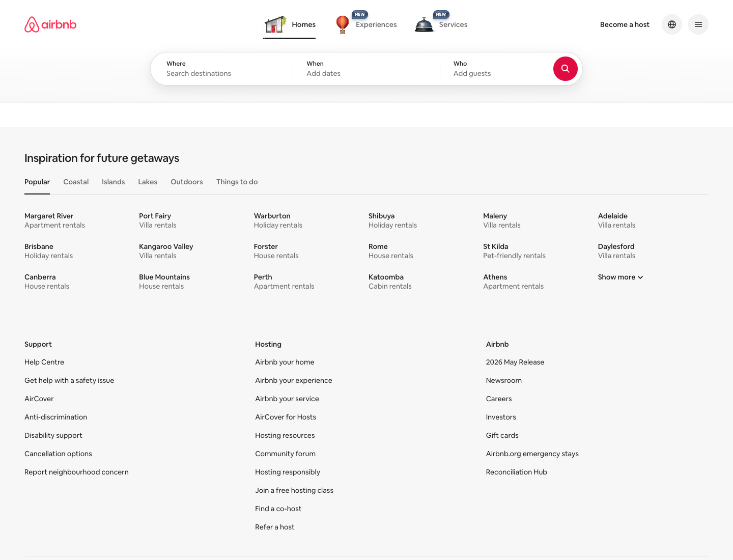This screenshot has width=733, height=560.
Task: Open Maleny villa rentals
Action: tap(502, 220)
